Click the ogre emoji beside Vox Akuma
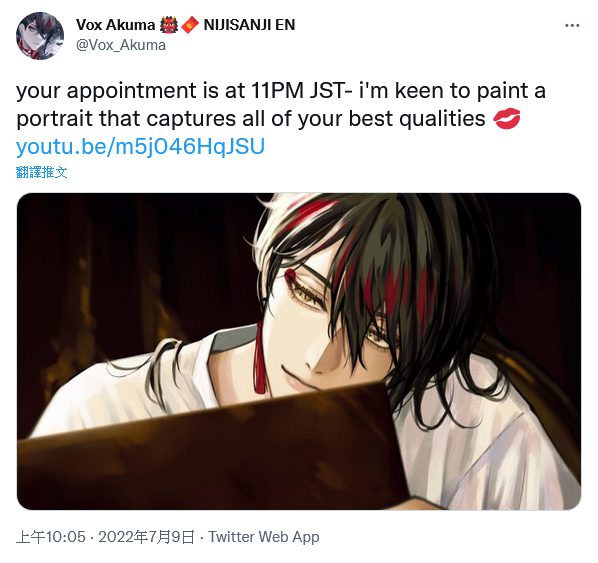 (169, 25)
